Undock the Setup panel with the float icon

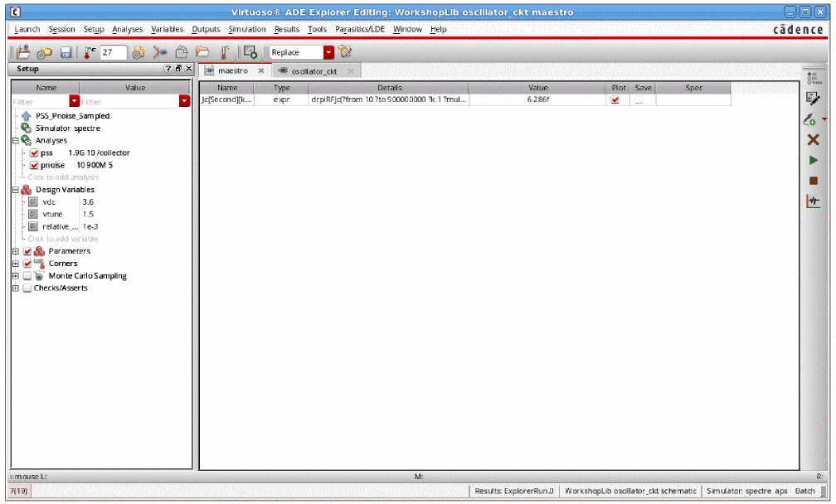click(x=178, y=68)
